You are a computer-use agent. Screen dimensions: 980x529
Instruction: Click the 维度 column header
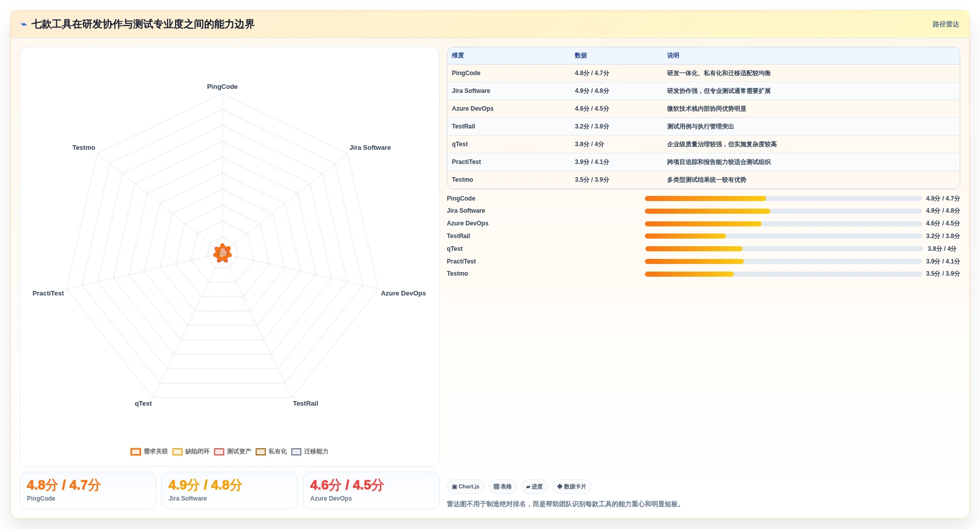458,55
